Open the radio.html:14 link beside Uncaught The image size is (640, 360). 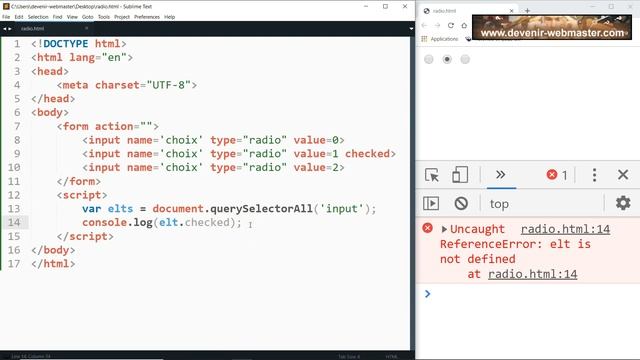[565, 229]
